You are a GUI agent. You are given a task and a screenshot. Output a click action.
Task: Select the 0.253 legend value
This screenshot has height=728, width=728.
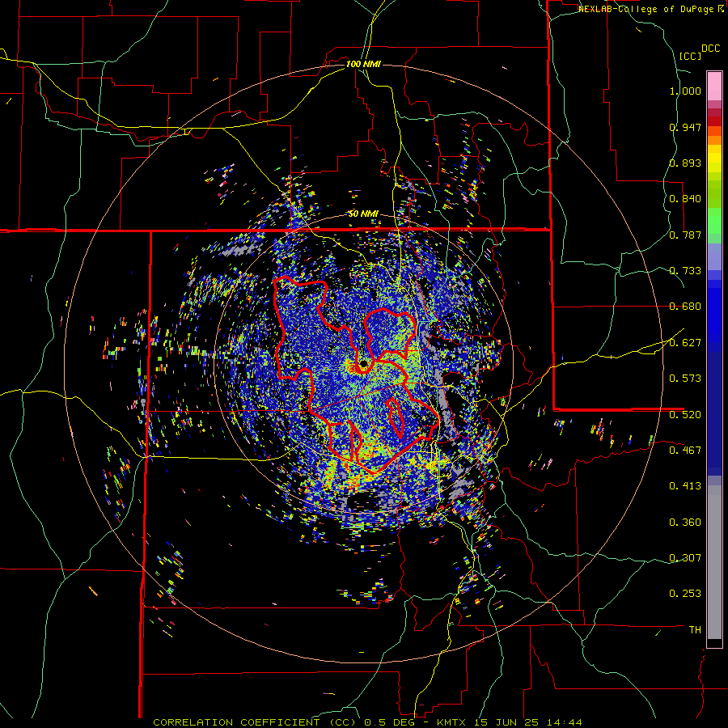coord(685,594)
